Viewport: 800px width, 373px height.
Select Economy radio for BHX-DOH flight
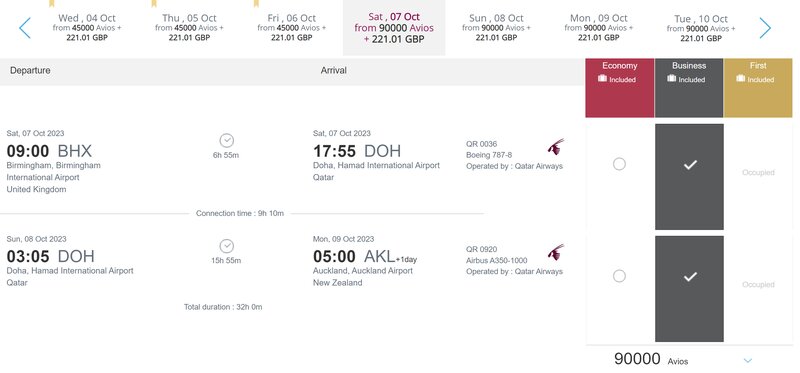[x=619, y=164]
